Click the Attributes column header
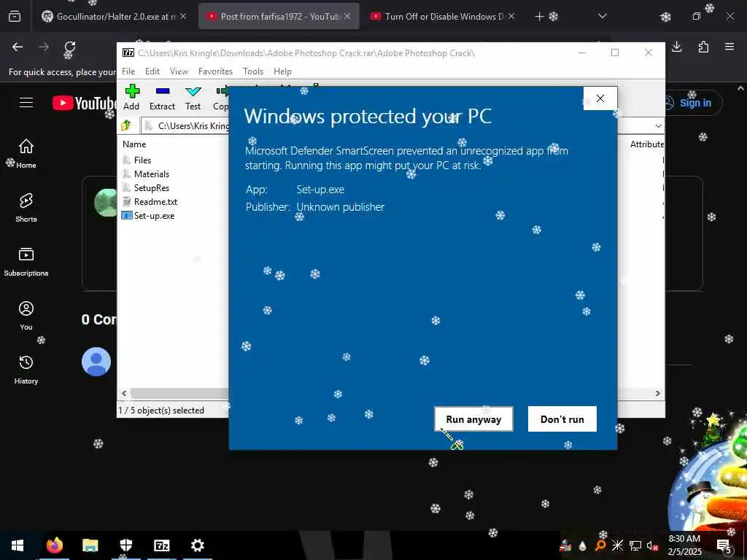Viewport: 747px width, 560px height. tap(647, 144)
